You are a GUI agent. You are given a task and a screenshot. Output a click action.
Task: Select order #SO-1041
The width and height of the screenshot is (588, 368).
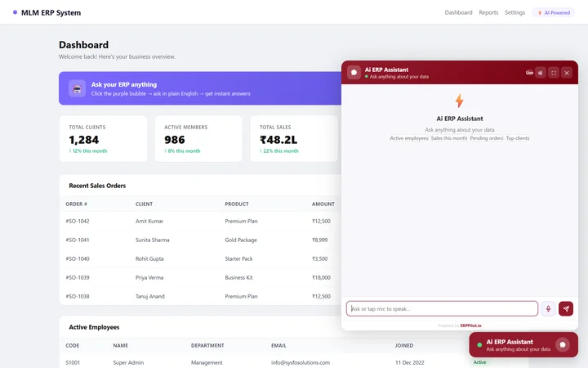point(78,240)
